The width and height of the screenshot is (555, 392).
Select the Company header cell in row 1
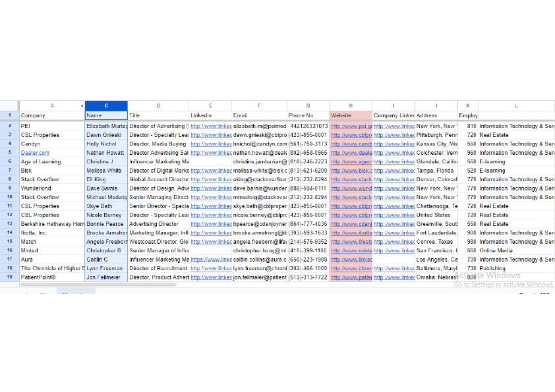coord(53,115)
